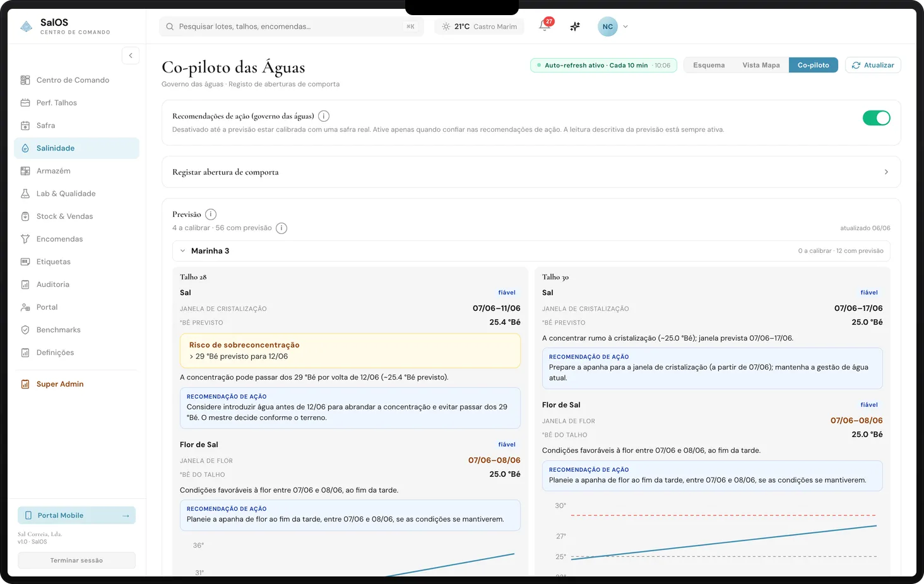Image resolution: width=924 pixels, height=584 pixels.
Task: Collapse the Marinha 3 group
Action: [531, 251]
